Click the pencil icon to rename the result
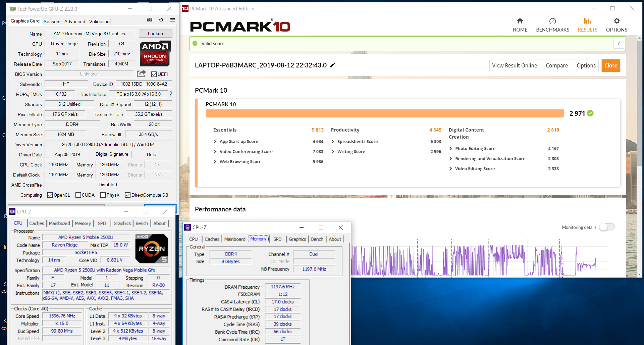The height and width of the screenshot is (345, 644). click(x=333, y=65)
